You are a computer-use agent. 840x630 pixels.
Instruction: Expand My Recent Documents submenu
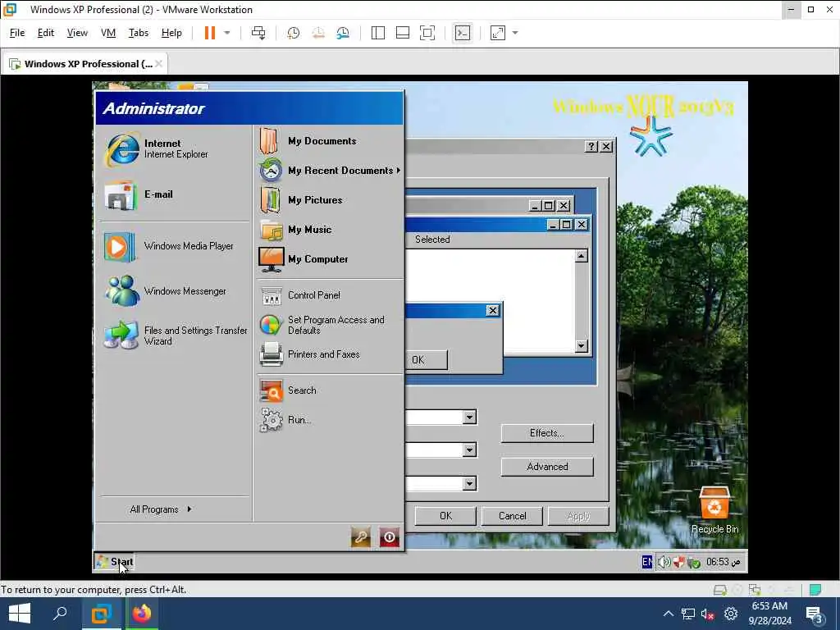[x=330, y=171]
